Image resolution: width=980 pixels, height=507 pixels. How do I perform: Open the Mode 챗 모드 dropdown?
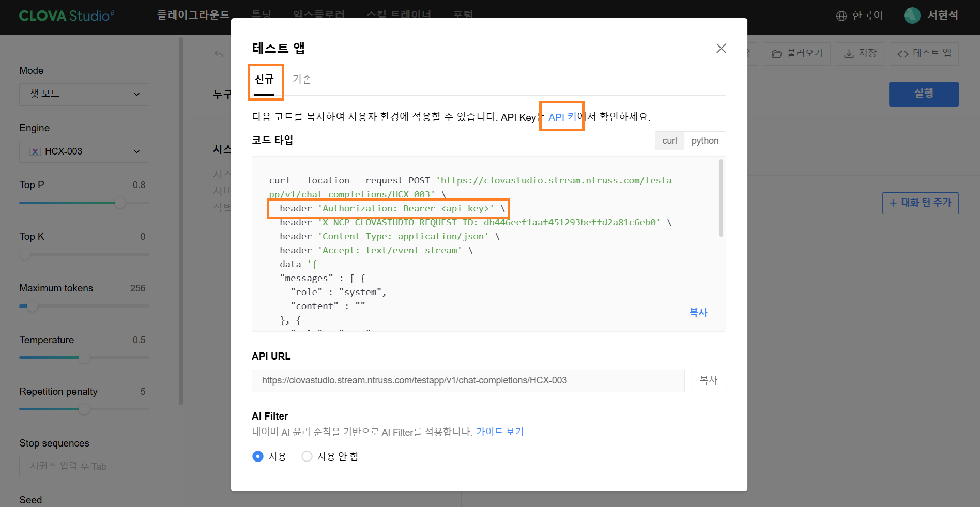[x=84, y=94]
